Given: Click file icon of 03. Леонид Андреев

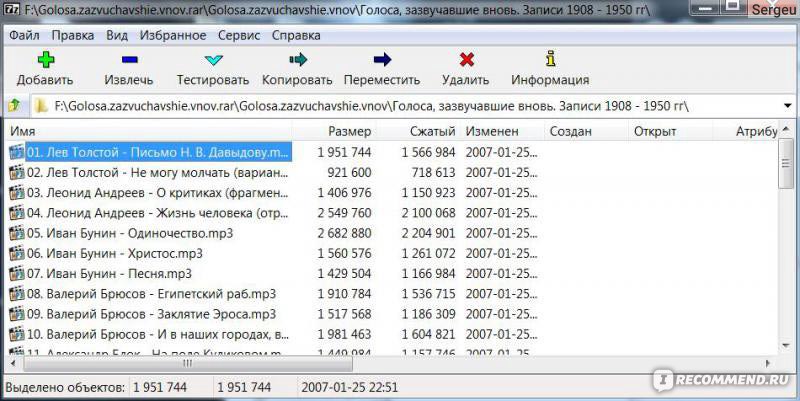Looking at the screenshot, I should point(17,193).
